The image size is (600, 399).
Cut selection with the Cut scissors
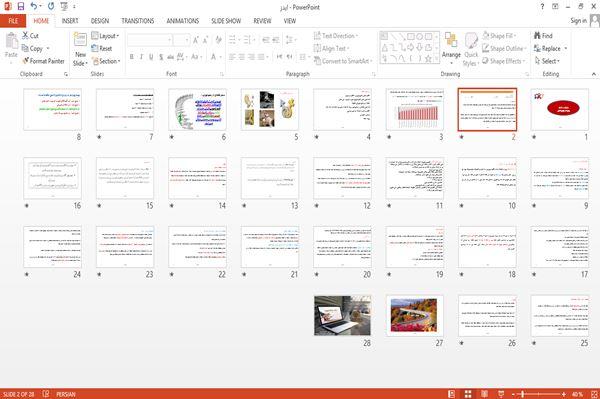tap(30, 36)
